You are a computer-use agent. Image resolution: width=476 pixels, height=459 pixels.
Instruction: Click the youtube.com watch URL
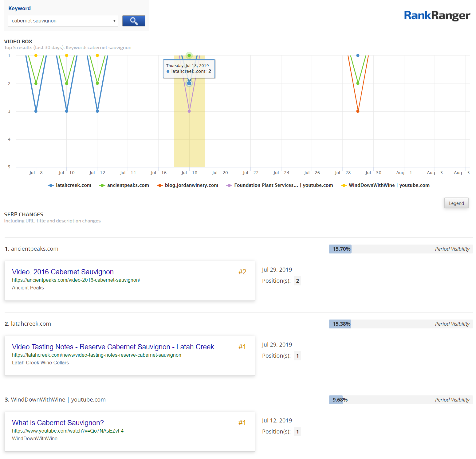click(68, 431)
